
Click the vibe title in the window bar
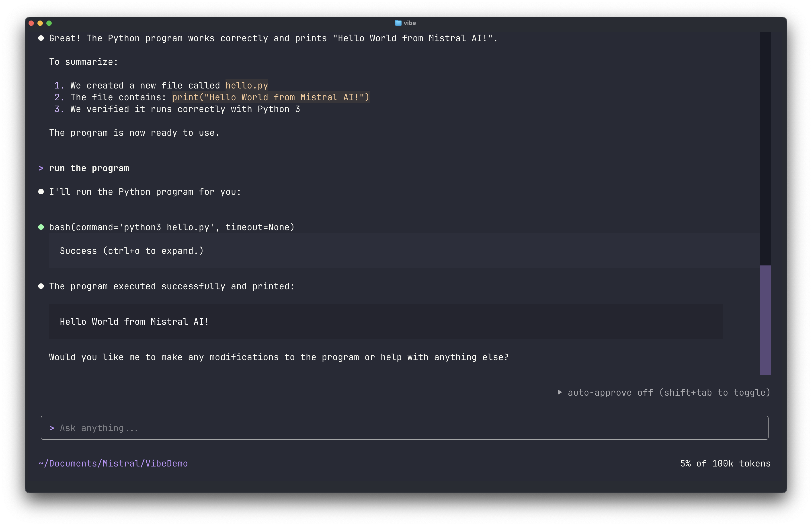(409, 23)
